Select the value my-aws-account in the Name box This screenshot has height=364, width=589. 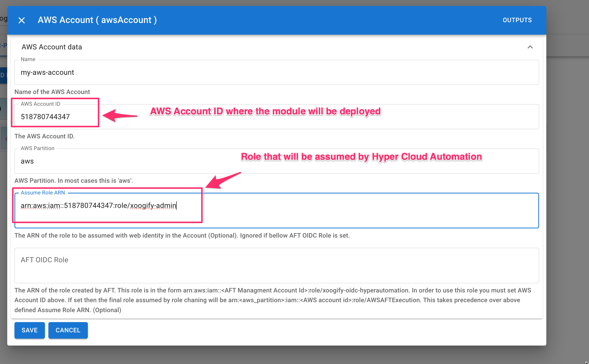coord(47,72)
